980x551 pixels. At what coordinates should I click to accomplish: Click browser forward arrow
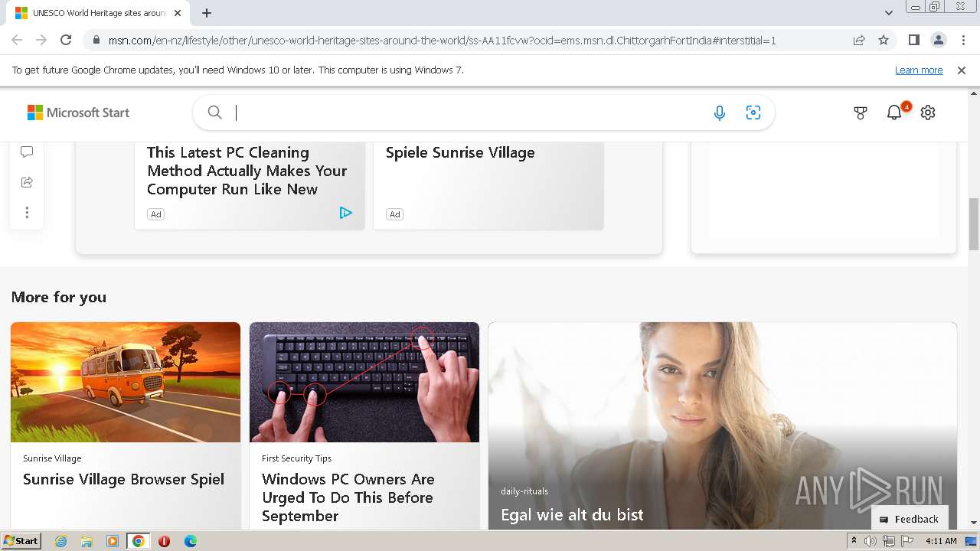41,40
